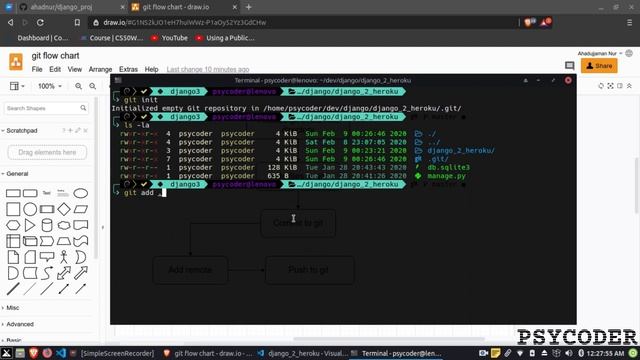Screen dimensions: 640x360
Task: Click Last change 10 minutes ago link
Action: click(x=208, y=69)
